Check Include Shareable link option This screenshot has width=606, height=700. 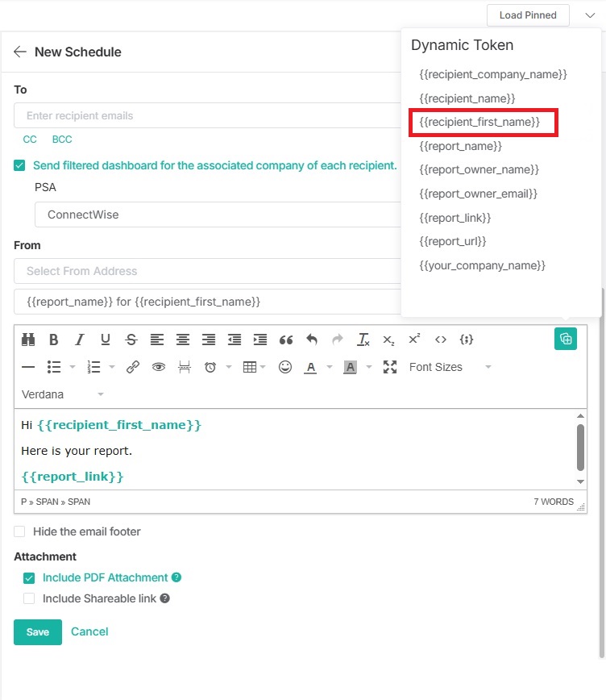pos(29,598)
